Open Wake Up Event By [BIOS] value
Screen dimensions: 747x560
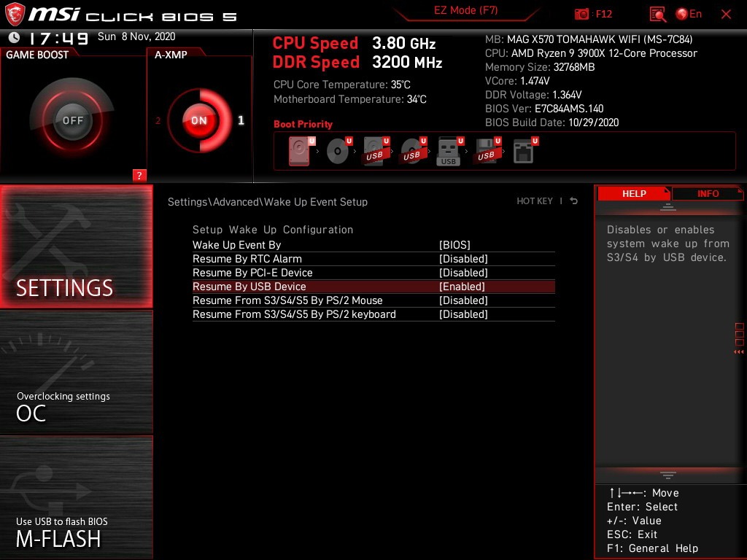coord(454,245)
